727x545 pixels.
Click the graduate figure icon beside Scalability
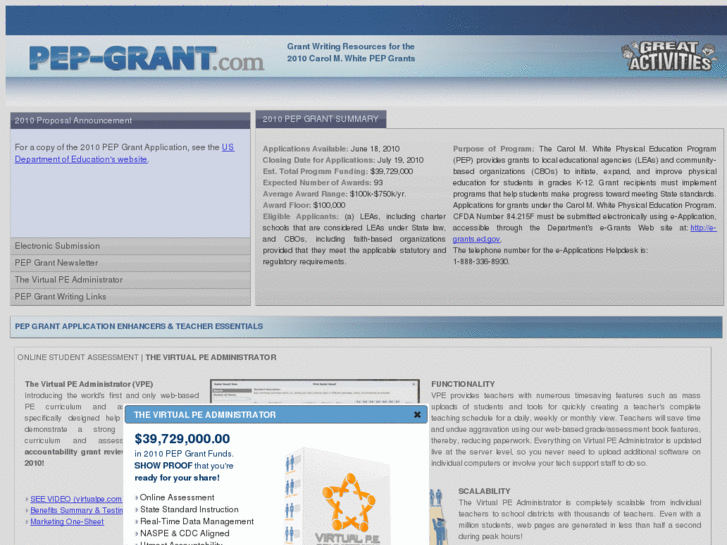tap(437, 517)
